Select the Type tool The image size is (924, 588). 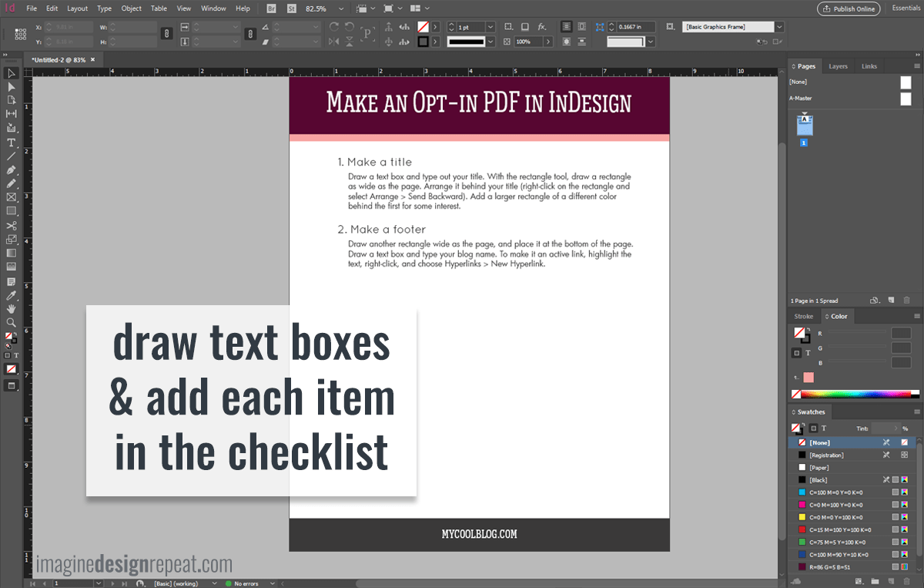click(x=12, y=143)
